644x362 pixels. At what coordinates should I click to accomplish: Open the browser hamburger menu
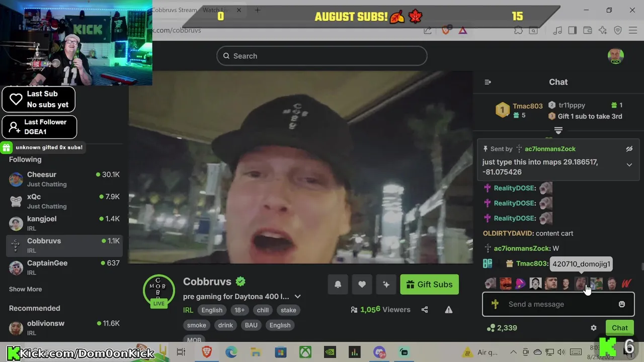pyautogui.click(x=633, y=30)
